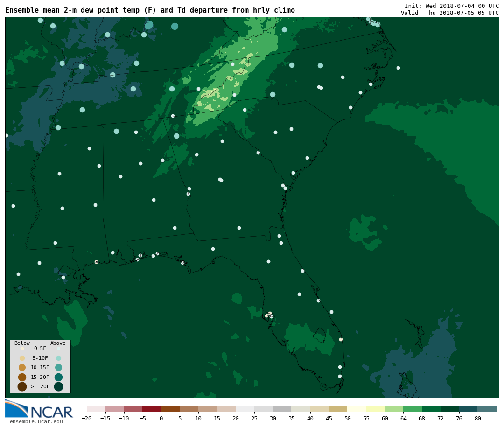
Task: Click the colorbar tick label '80'
Action: point(478,418)
